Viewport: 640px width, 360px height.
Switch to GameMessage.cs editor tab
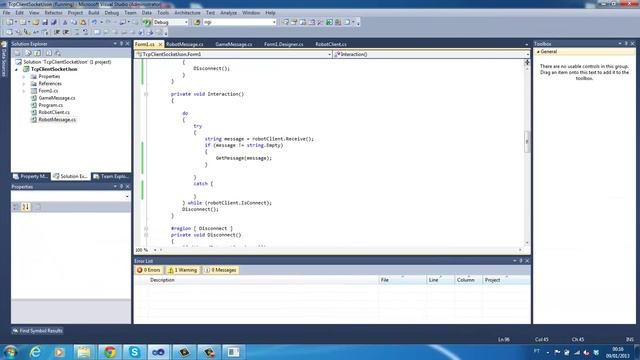pyautogui.click(x=233, y=44)
